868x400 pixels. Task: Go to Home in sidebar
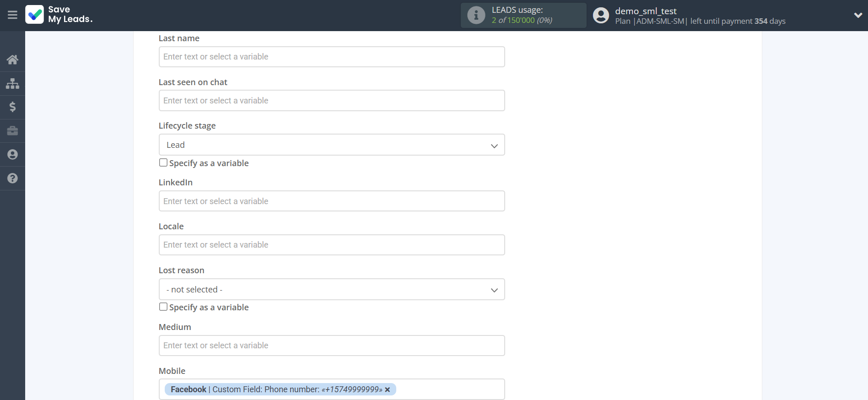12,59
